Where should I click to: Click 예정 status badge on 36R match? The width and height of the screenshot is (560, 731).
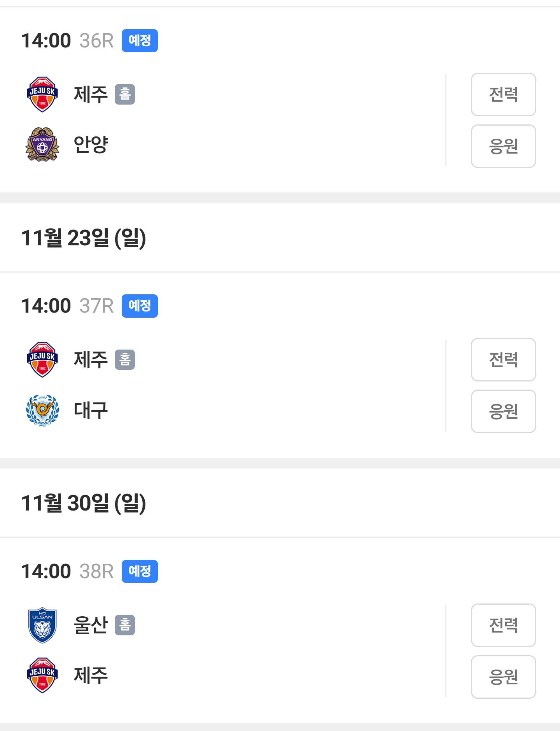tap(140, 40)
